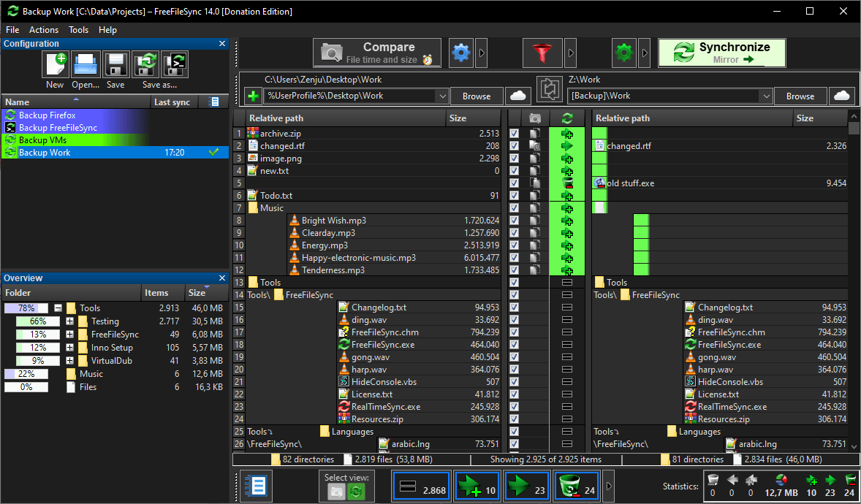Uncheck the image.png row checkbox
The width and height of the screenshot is (861, 504).
(514, 159)
